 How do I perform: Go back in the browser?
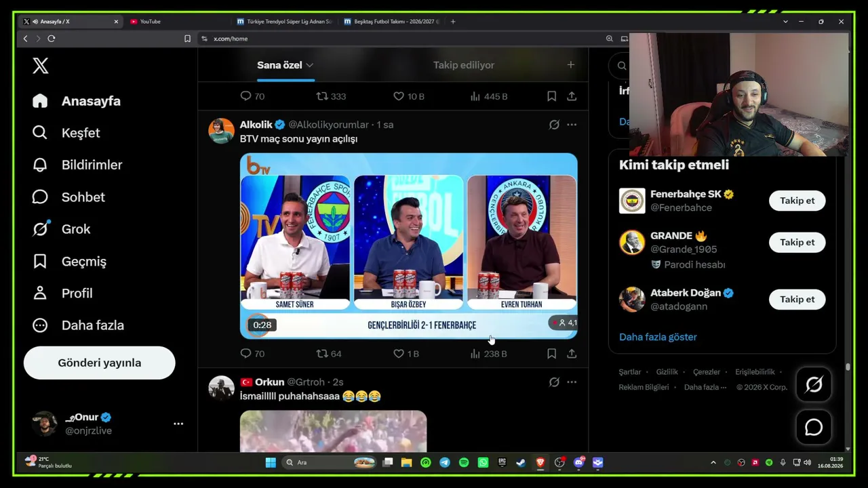pos(26,39)
